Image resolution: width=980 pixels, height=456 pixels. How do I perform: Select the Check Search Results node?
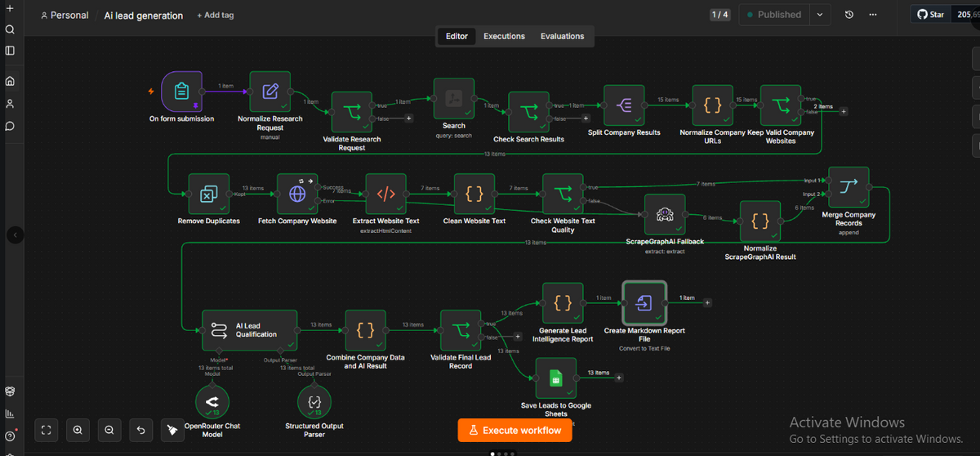pos(528,112)
